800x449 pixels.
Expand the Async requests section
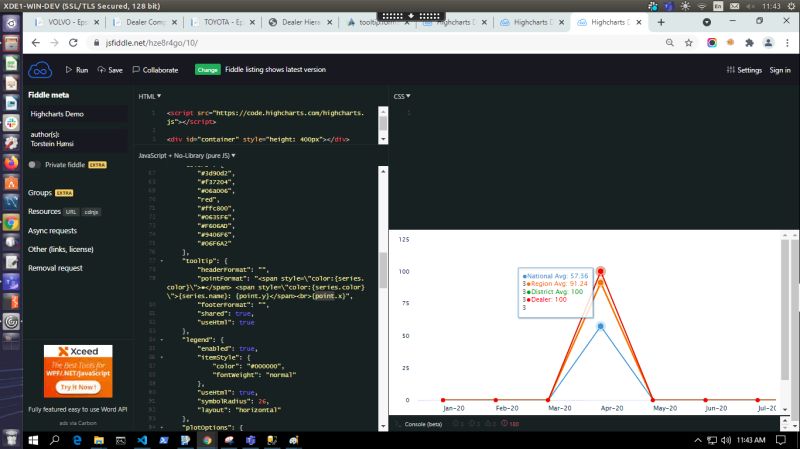[53, 231]
